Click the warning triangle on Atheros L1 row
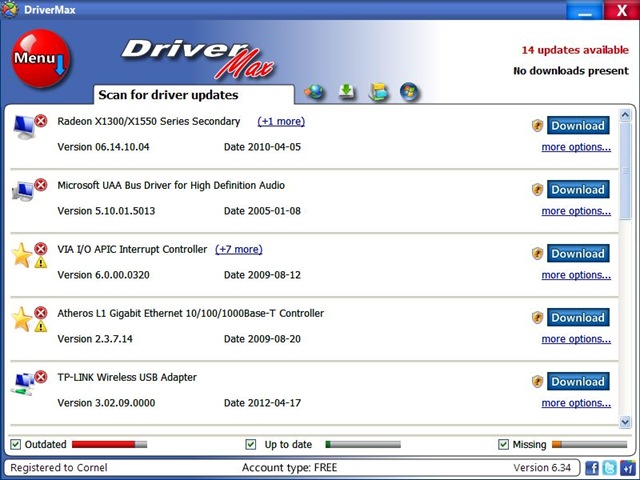640x480 pixels. [x=41, y=326]
